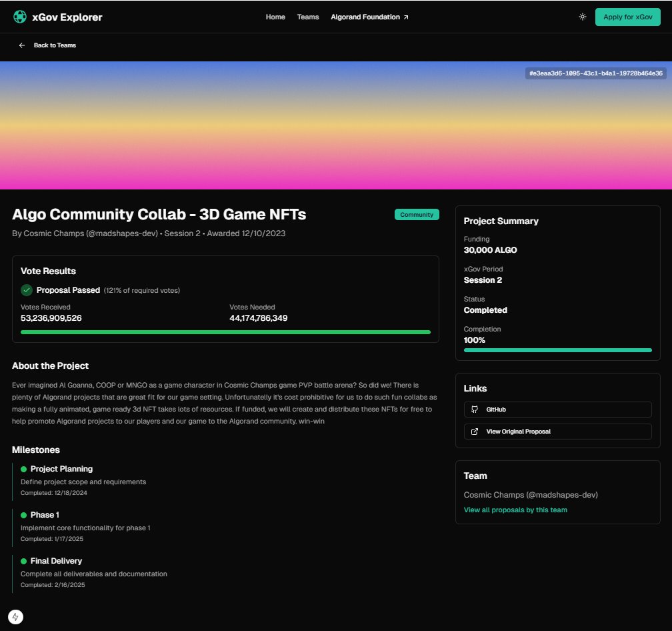Follow View all proposals by this team
This screenshot has height=631, width=672.
coord(515,510)
